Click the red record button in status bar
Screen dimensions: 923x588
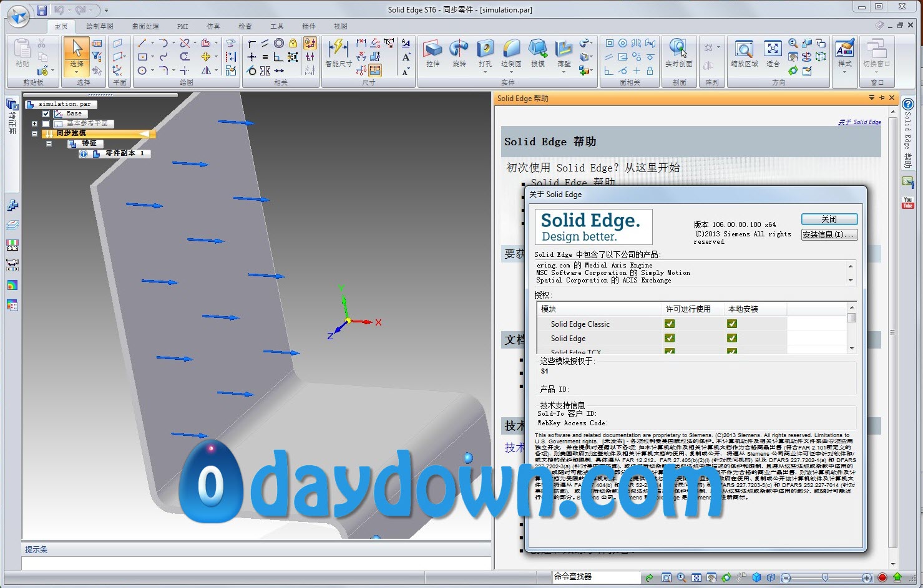pyautogui.click(x=882, y=577)
